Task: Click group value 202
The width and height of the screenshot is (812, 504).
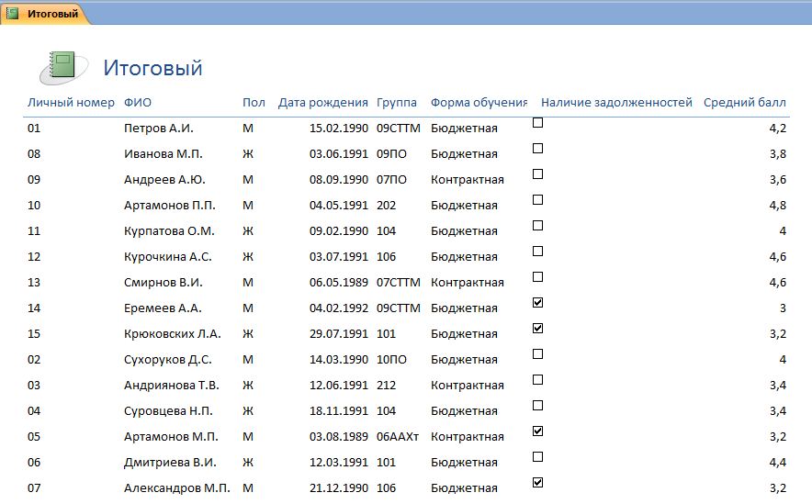Action: coord(387,206)
